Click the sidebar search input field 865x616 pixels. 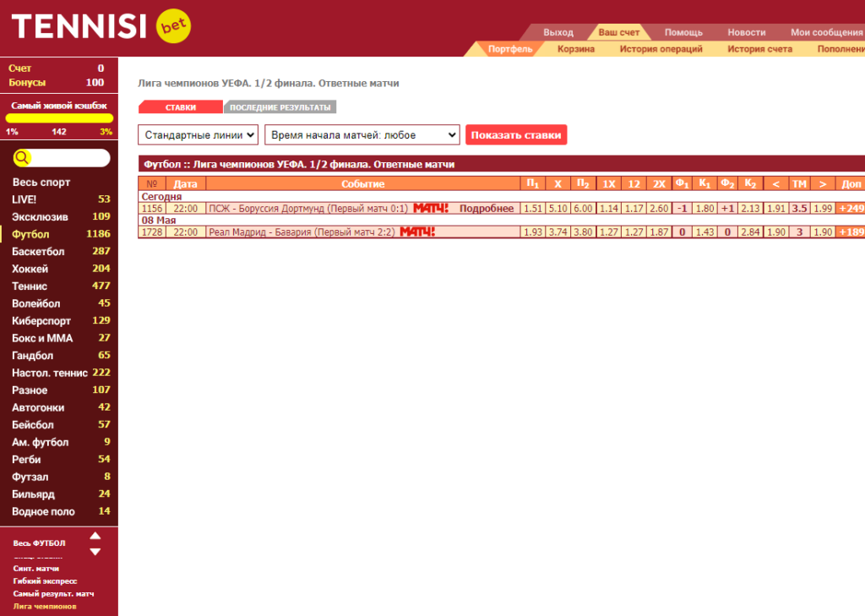click(x=69, y=158)
